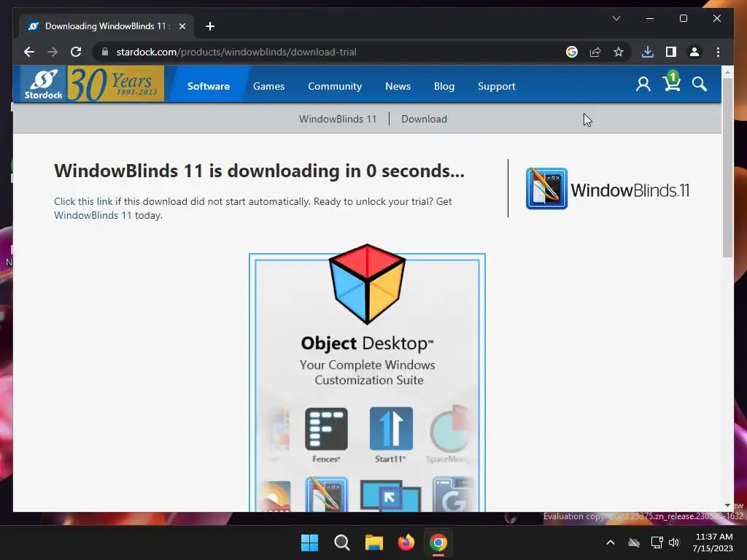
Task: Click the Google icon in address bar
Action: [572, 52]
